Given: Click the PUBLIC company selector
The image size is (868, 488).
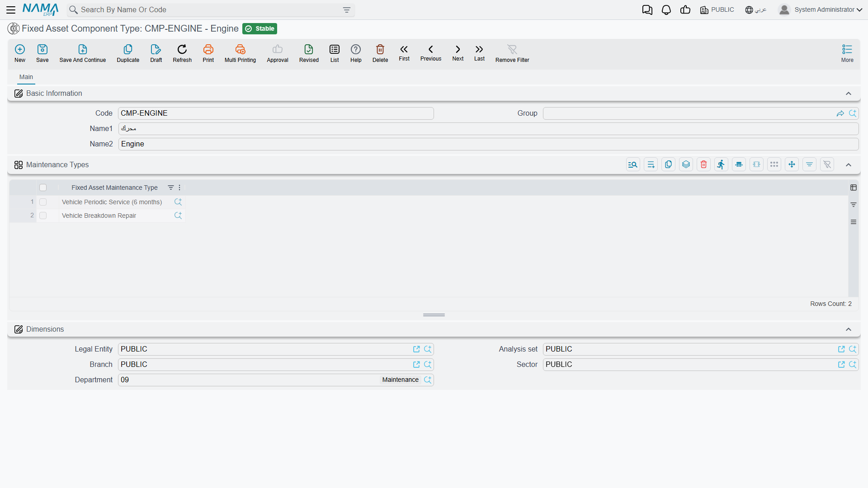Looking at the screenshot, I should [717, 10].
